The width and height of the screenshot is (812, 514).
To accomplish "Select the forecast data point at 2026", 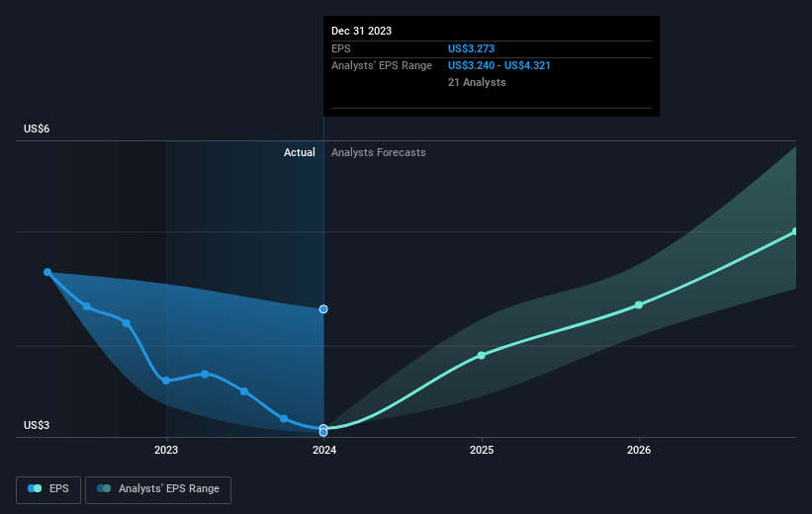I will 639,304.
